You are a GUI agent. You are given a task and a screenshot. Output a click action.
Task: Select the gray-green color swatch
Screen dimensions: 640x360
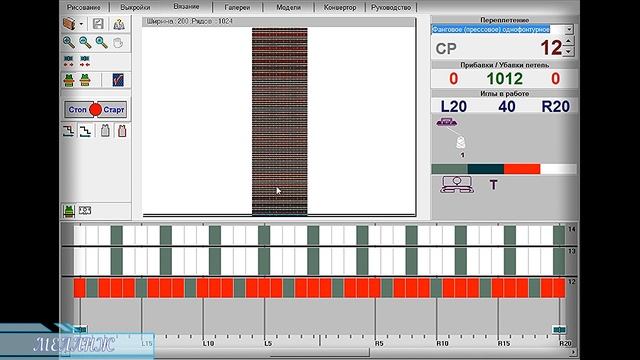(x=450, y=169)
